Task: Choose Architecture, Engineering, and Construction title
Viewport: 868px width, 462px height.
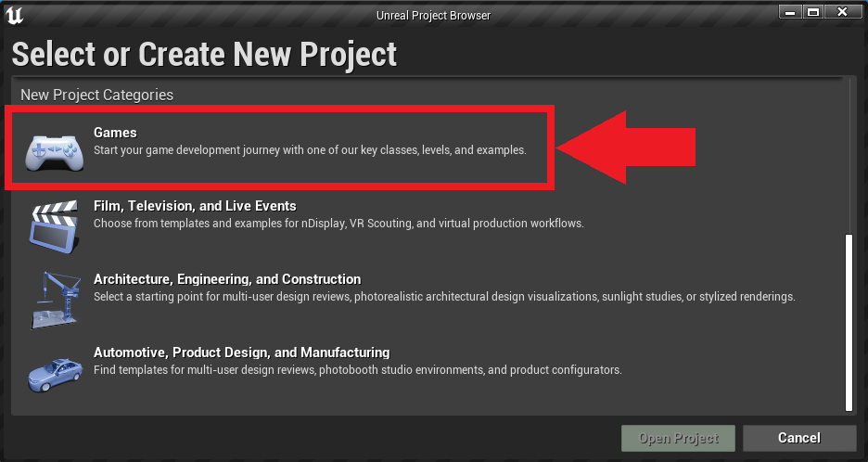Action: pyautogui.click(x=227, y=279)
